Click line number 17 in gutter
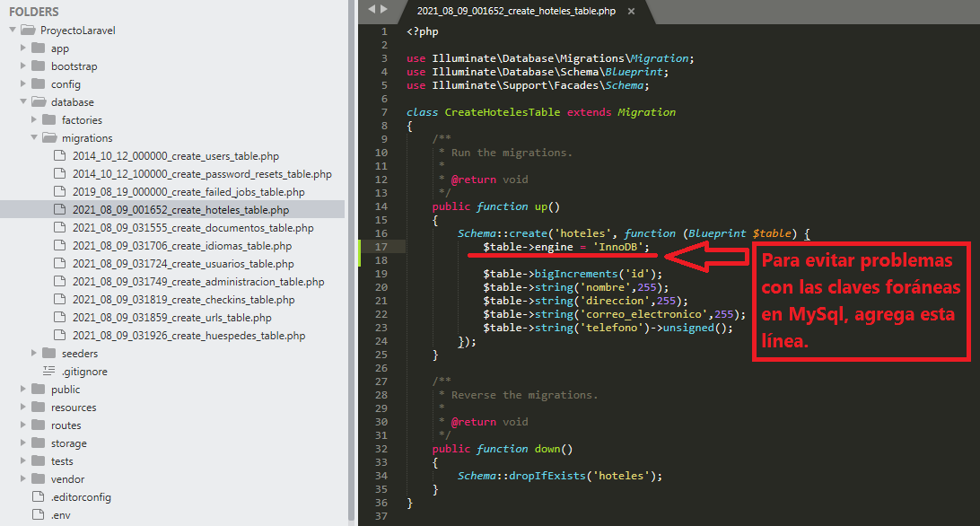980x526 pixels. point(382,247)
